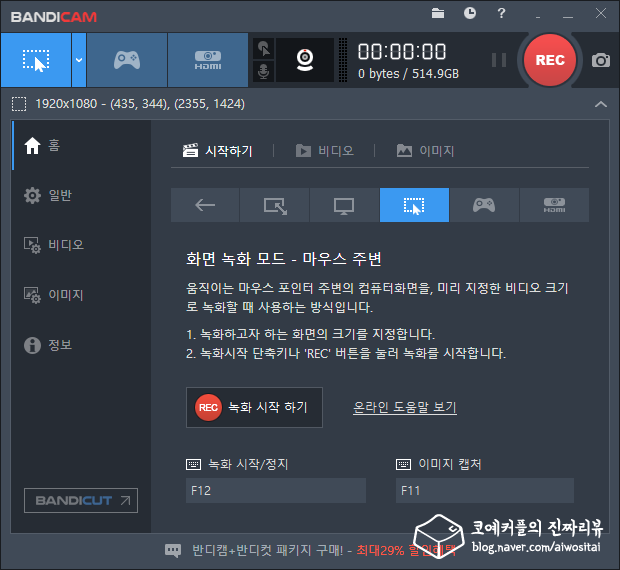The height and width of the screenshot is (570, 620).
Task: Click keyboard icon beside 녹화 시작/정지
Action: tap(193, 464)
